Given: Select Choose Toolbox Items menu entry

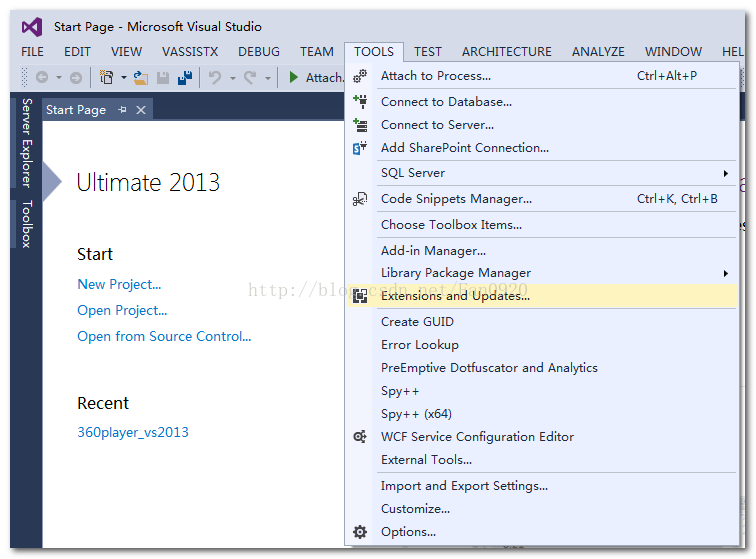Looking at the screenshot, I should pos(542,225).
